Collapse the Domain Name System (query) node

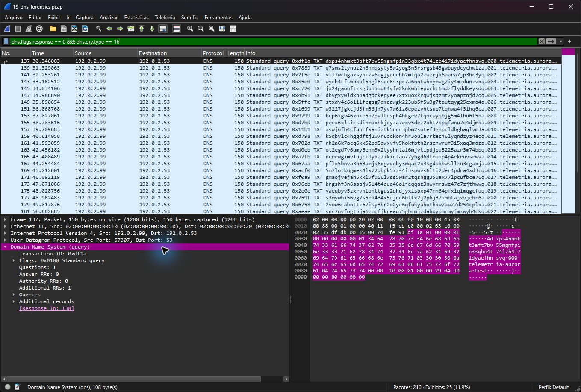point(5,247)
